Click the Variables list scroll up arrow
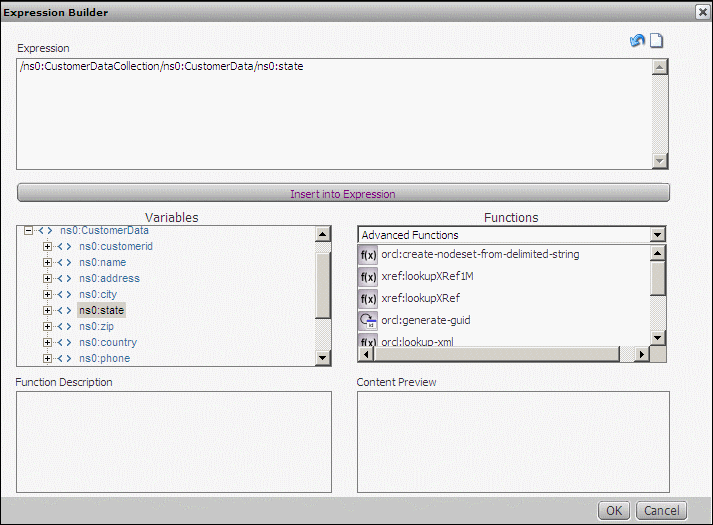This screenshot has height=525, width=713. click(322, 234)
